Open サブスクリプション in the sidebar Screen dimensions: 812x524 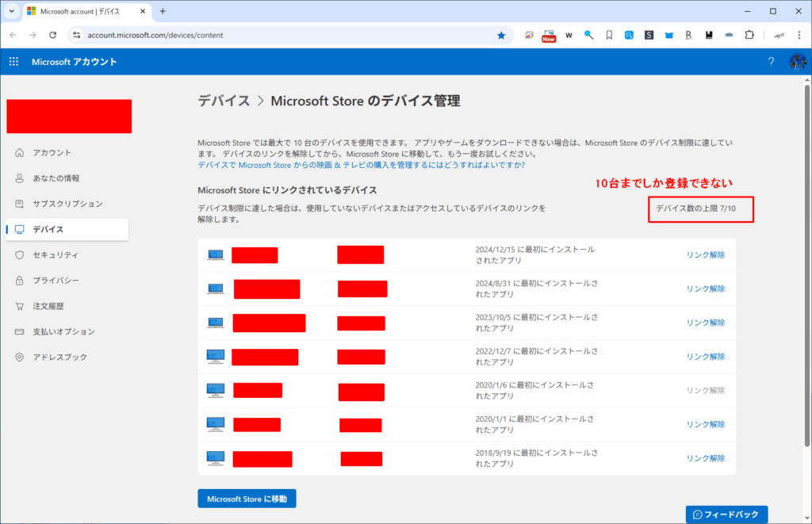coord(67,204)
